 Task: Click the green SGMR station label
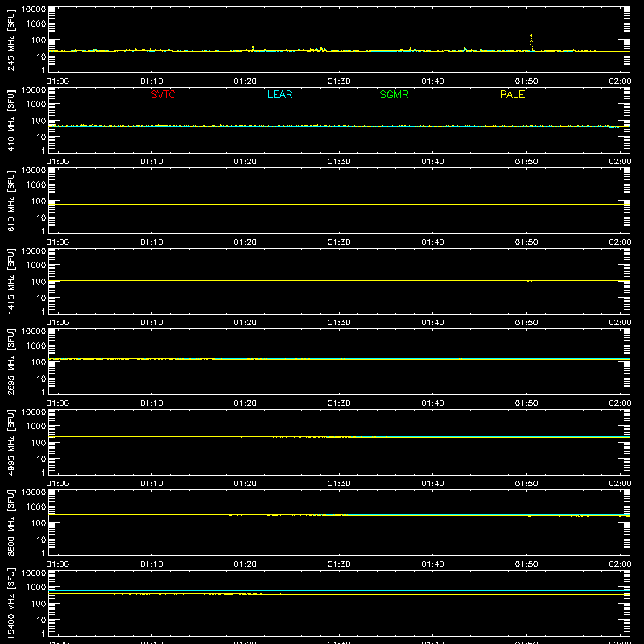[394, 94]
